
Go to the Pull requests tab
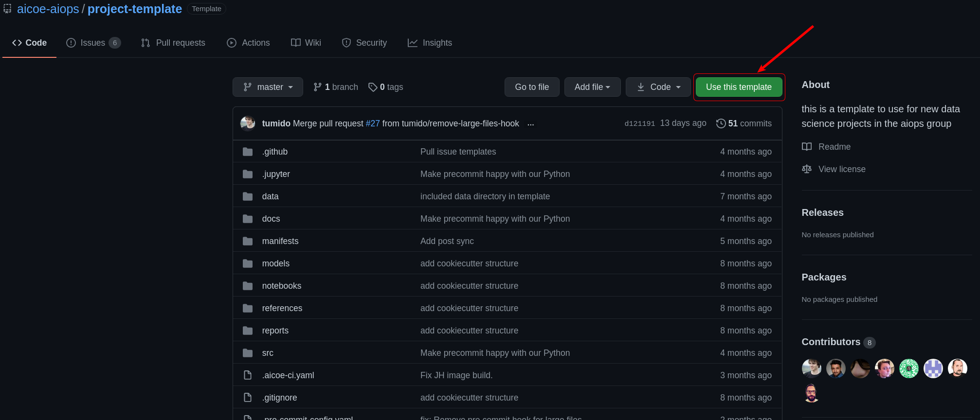point(173,43)
